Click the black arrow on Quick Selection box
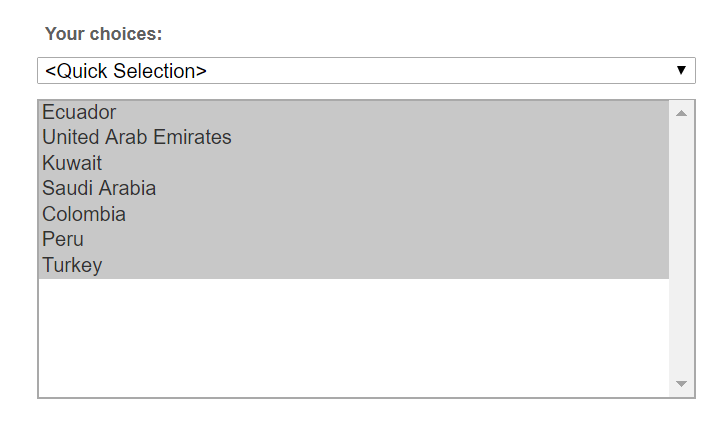Viewport: 723px width, 429px height. [681, 70]
